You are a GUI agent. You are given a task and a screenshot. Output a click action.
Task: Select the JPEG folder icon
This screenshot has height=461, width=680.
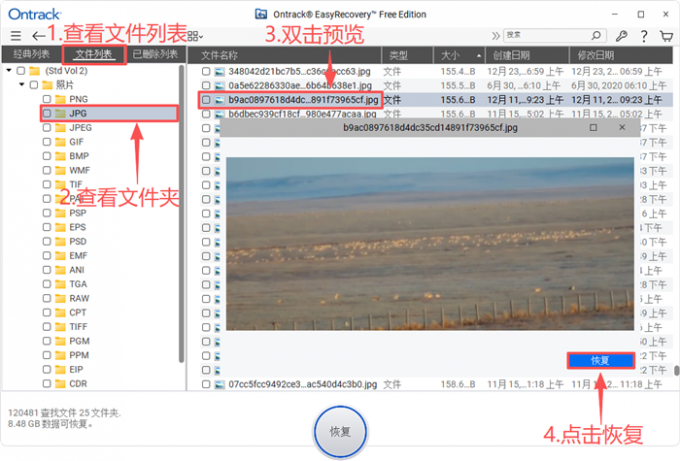pyautogui.click(x=60, y=128)
